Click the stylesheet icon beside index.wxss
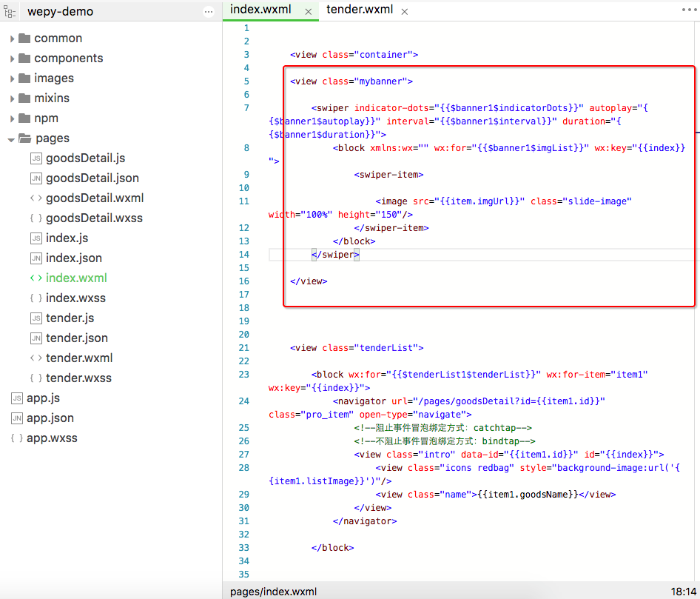Screen dimensions: 700x599 [x=36, y=298]
